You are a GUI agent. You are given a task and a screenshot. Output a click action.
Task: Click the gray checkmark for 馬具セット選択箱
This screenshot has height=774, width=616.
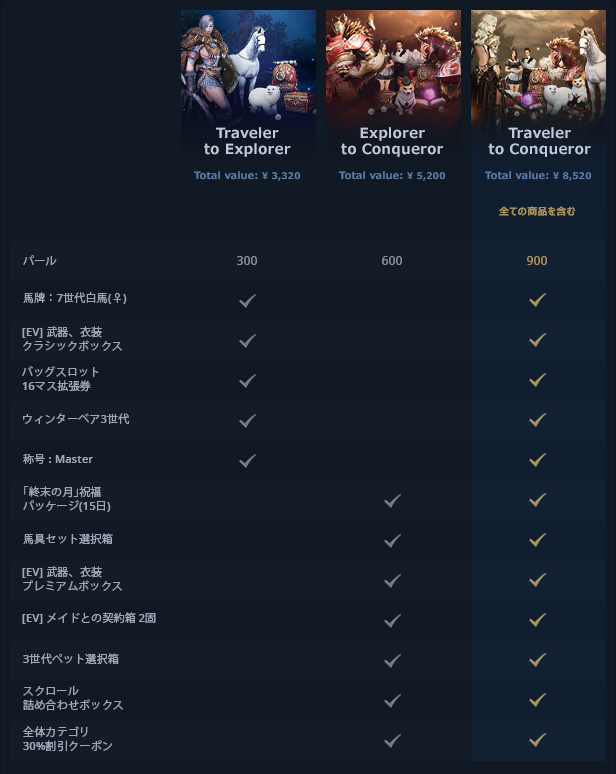click(x=392, y=541)
